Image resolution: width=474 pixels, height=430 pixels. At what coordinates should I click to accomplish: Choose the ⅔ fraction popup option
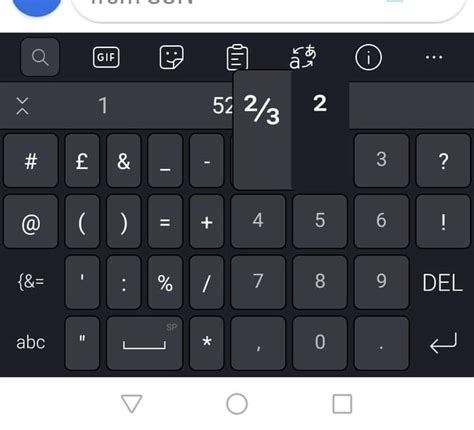(x=262, y=109)
